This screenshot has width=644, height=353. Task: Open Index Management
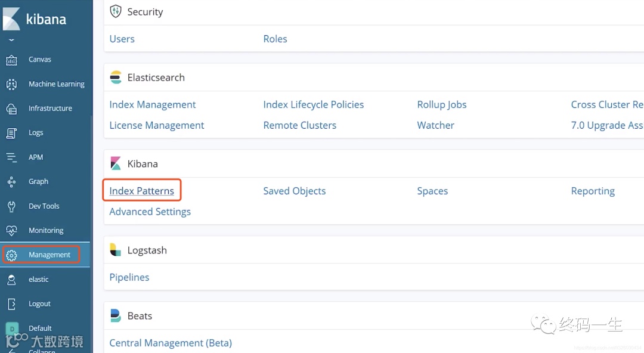(x=153, y=105)
